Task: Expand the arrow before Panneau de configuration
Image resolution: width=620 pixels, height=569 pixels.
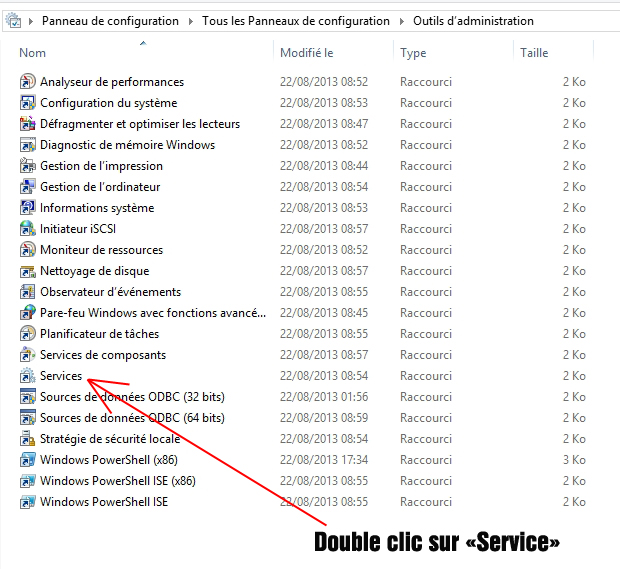Action: coord(31,21)
